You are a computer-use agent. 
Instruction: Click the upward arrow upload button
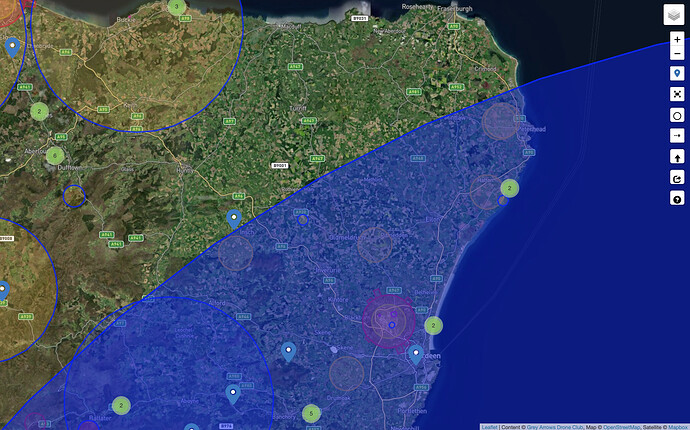(x=677, y=157)
